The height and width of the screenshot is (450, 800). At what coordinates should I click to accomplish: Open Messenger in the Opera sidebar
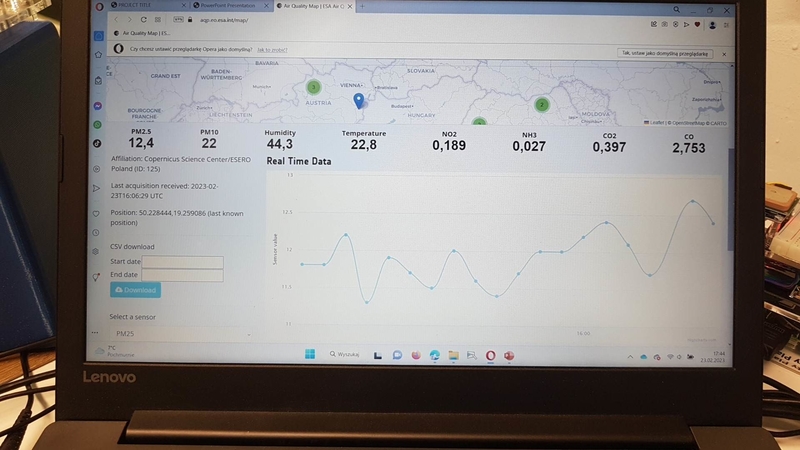pos(98,106)
